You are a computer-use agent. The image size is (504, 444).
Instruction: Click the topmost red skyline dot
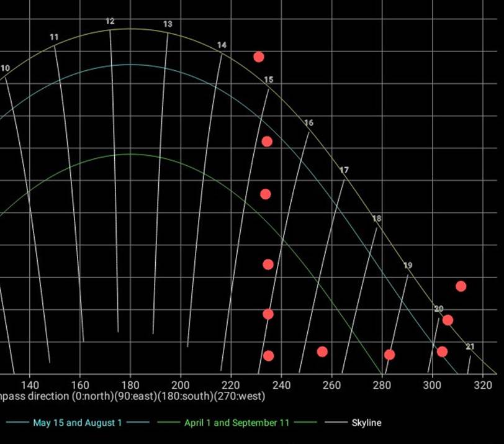[259, 57]
